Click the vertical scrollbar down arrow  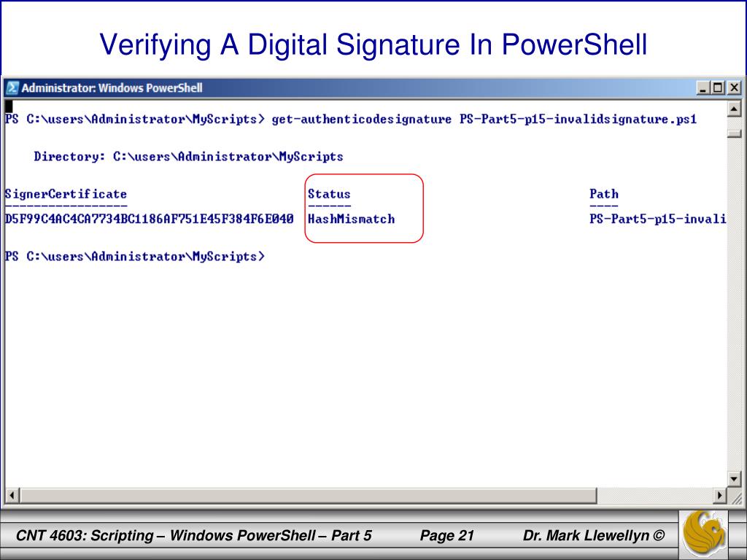click(x=734, y=478)
